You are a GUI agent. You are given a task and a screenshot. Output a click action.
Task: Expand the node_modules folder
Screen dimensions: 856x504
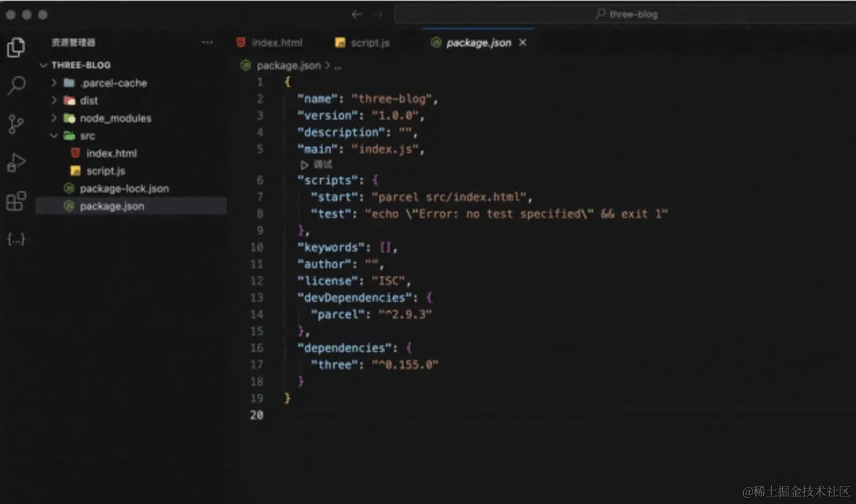coord(54,118)
